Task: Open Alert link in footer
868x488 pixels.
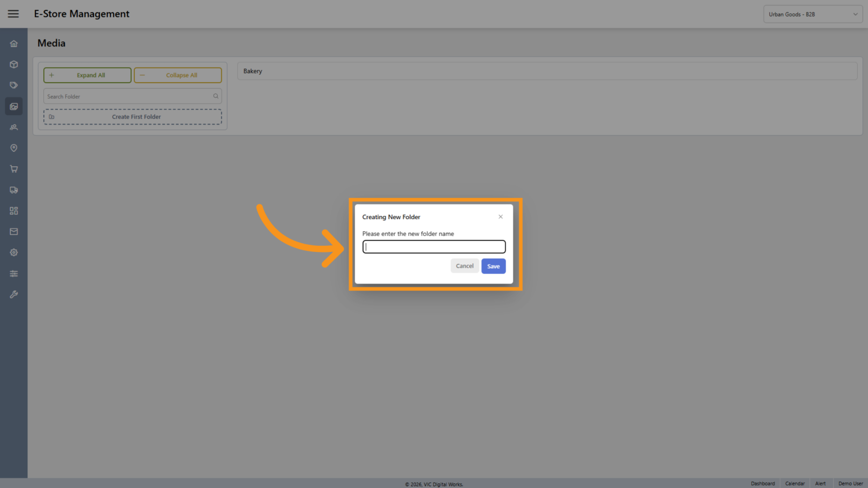Action: (x=820, y=483)
